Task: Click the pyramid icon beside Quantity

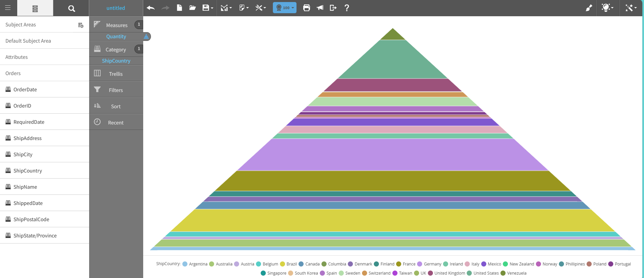Action: click(x=146, y=37)
